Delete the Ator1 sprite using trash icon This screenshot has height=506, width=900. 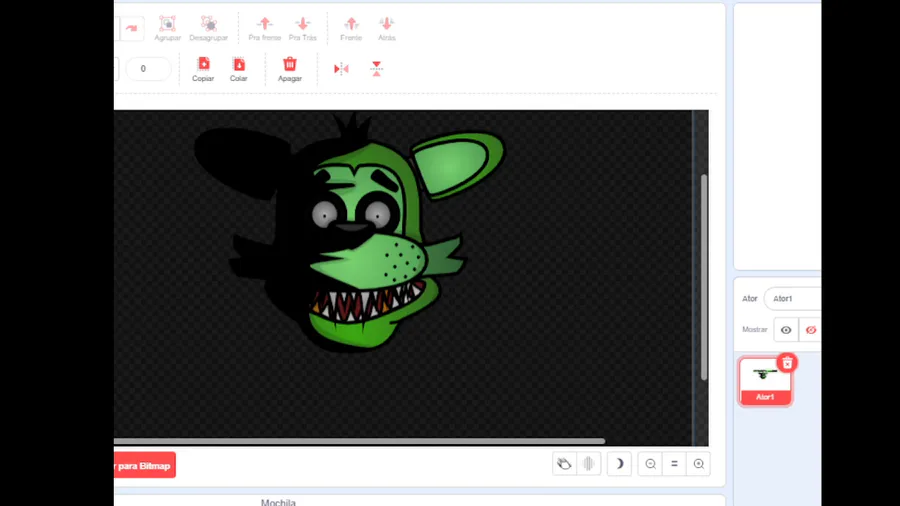tap(788, 363)
